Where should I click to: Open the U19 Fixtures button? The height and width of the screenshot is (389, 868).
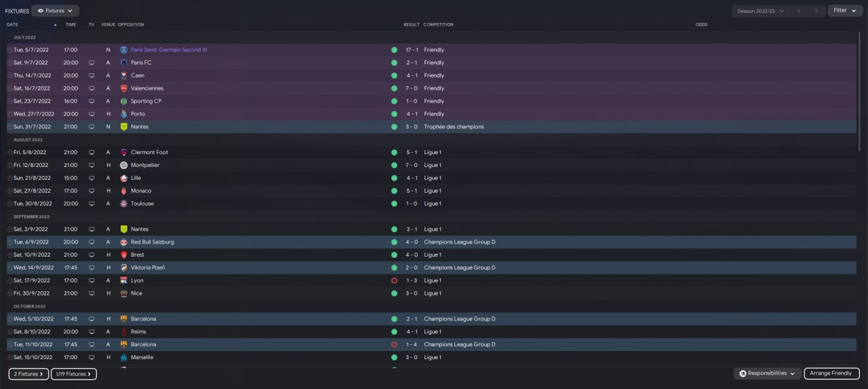[74, 374]
